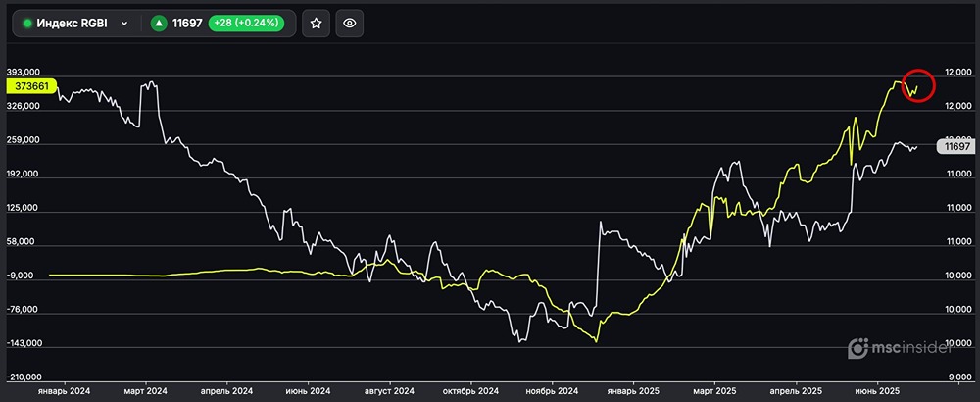Select январь 2025 on the time axis
This screenshot has height=402, width=980.
pos(633,389)
